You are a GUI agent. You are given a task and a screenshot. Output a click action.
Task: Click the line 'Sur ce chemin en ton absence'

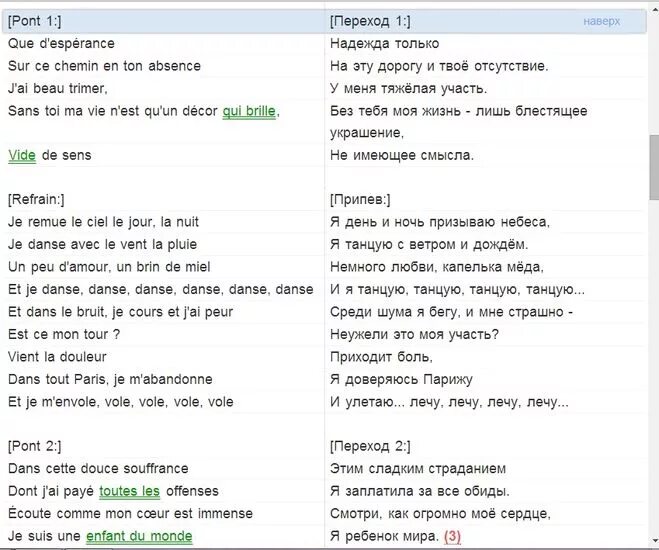pos(104,66)
